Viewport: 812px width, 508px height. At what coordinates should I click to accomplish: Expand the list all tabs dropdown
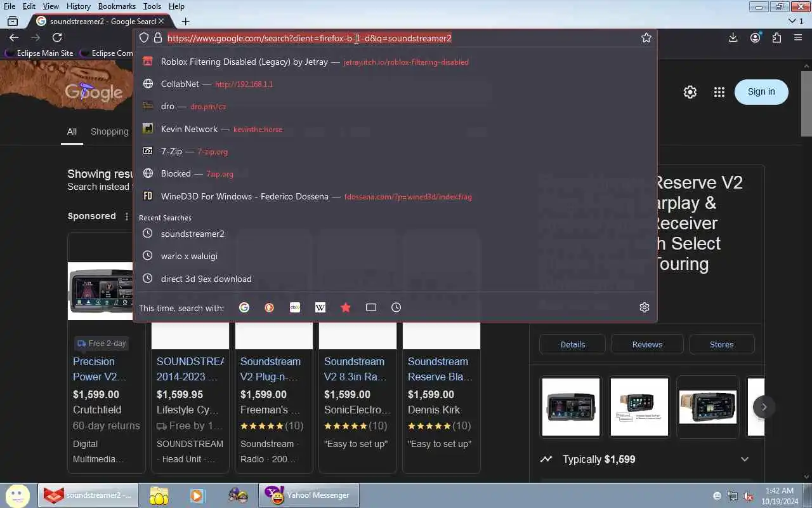point(796,21)
